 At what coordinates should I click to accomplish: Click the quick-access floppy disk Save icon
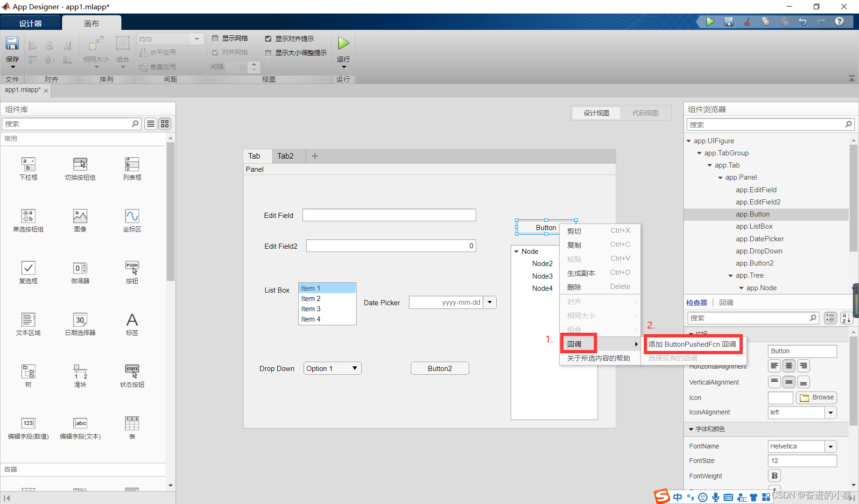click(x=729, y=21)
